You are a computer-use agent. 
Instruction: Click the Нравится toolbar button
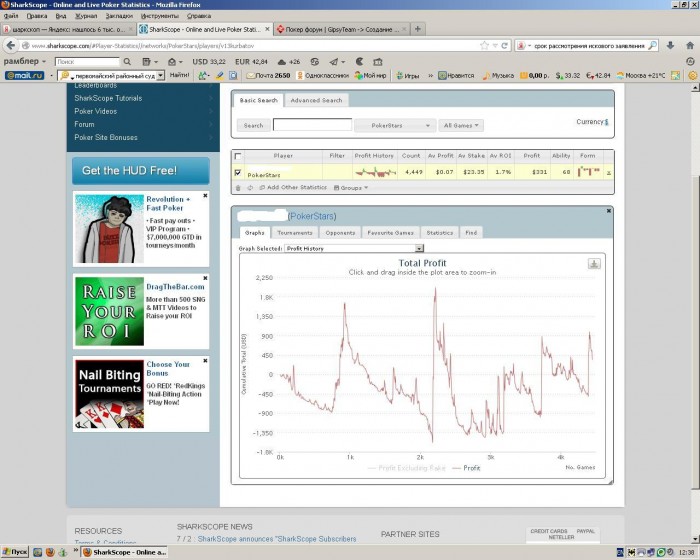(x=456, y=75)
